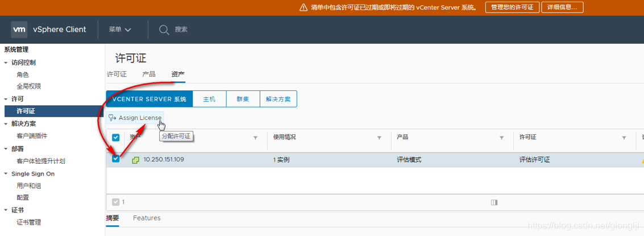Filter the 许可证 column
Image resolution: width=644 pixels, height=236 pixels.
624,138
